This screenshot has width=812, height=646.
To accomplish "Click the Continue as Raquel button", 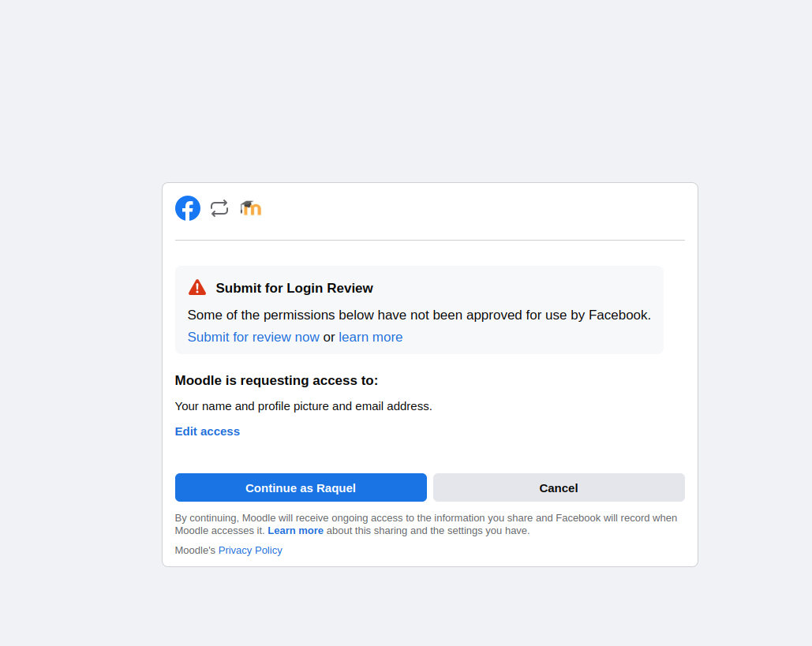I will 301,487.
